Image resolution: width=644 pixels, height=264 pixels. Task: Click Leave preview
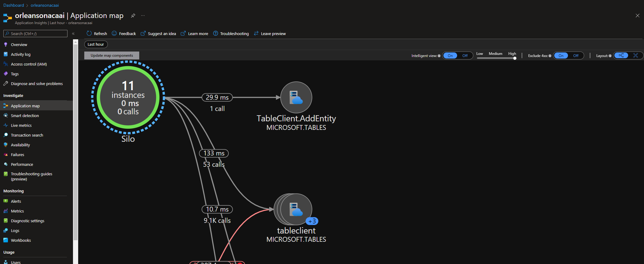coord(270,34)
